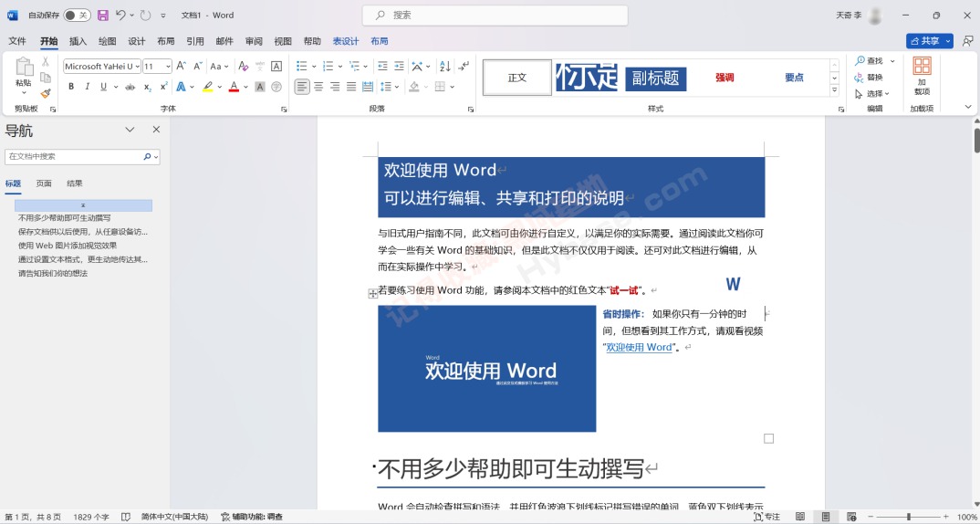Toggle the AutoSave (自动保存) switch

pyautogui.click(x=77, y=15)
